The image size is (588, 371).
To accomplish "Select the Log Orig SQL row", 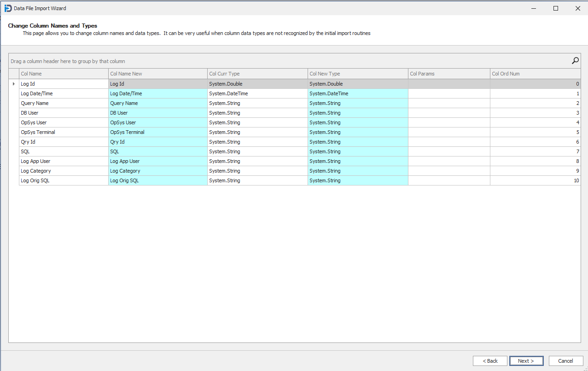I will pyautogui.click(x=63, y=180).
